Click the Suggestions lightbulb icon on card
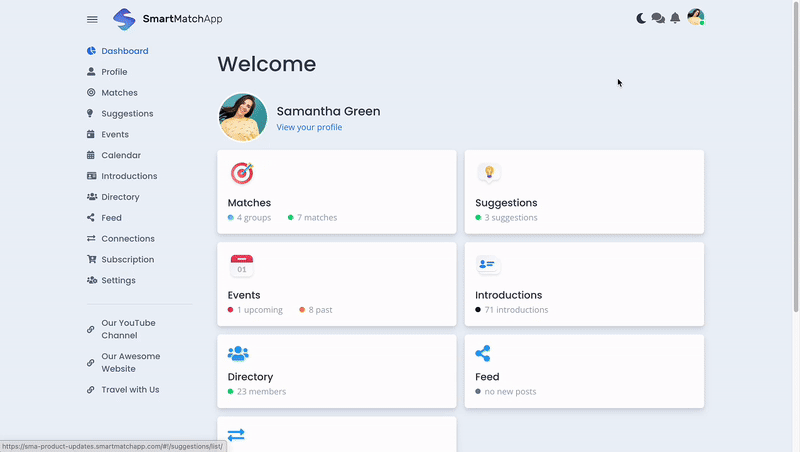The width and height of the screenshot is (800, 452). (489, 173)
